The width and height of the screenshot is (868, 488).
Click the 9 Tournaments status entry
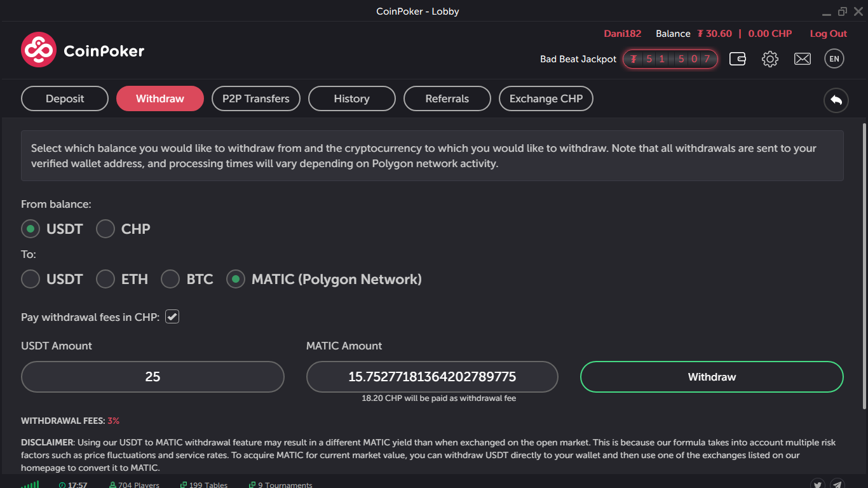pyautogui.click(x=281, y=485)
